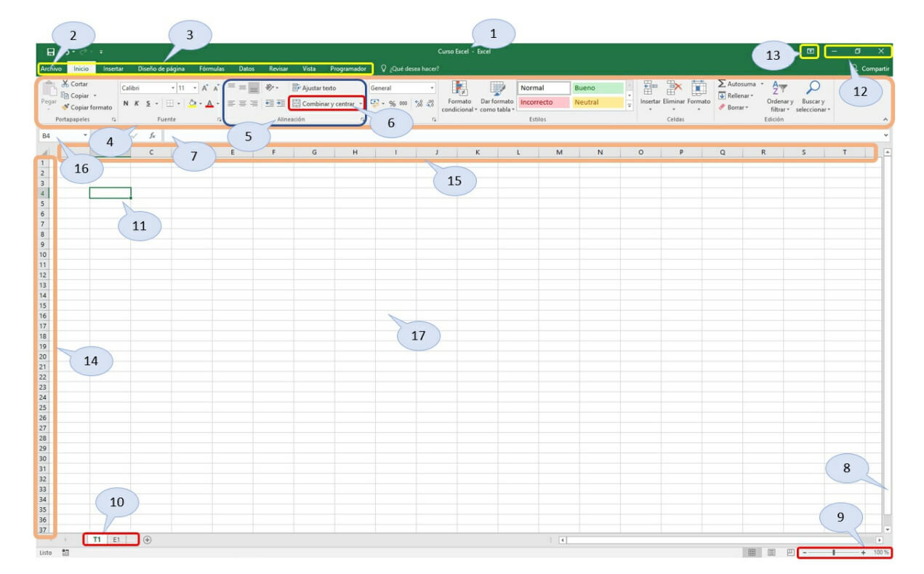This screenshot has width=924, height=574.
Task: Click inside the formula bar
Action: coord(254,135)
